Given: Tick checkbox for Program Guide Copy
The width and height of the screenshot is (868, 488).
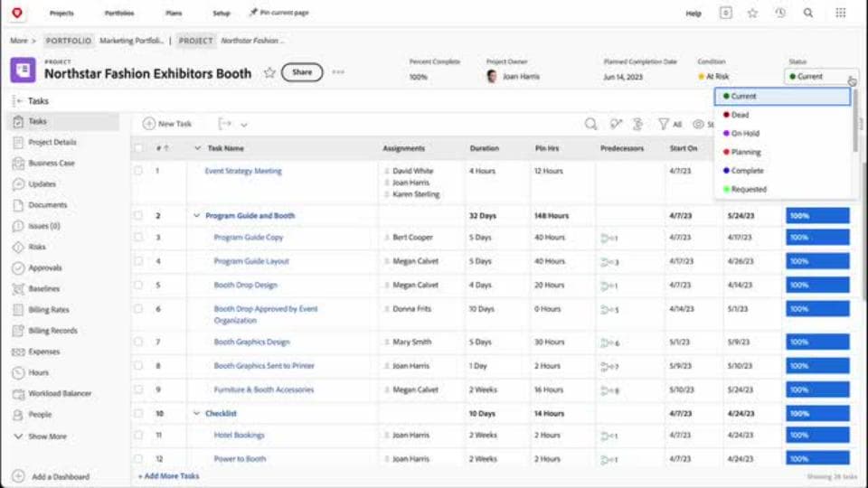Looking at the screenshot, I should 138,238.
